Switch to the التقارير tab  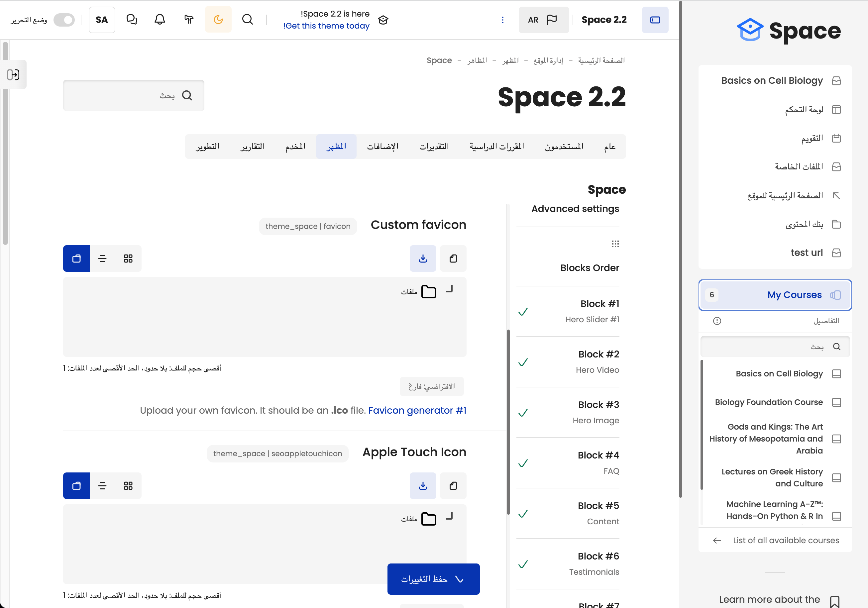252,146
